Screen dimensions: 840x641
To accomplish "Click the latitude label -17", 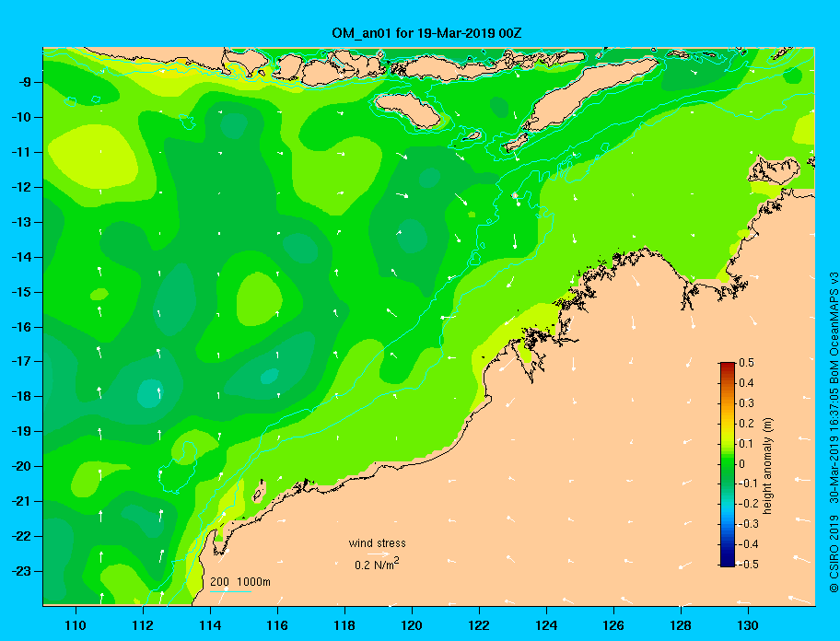I will click(x=21, y=361).
